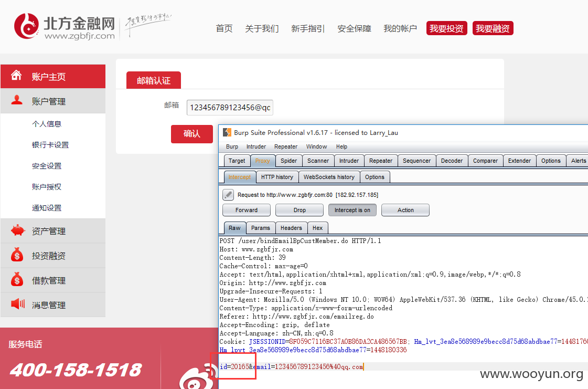Open the 关于我们 navigation link

click(x=262, y=28)
